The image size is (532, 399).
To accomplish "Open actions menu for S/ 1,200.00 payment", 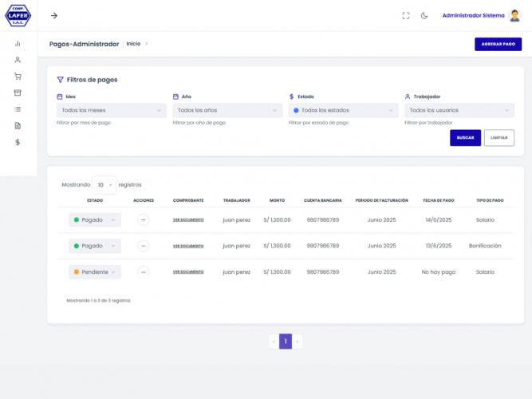I will tap(144, 220).
